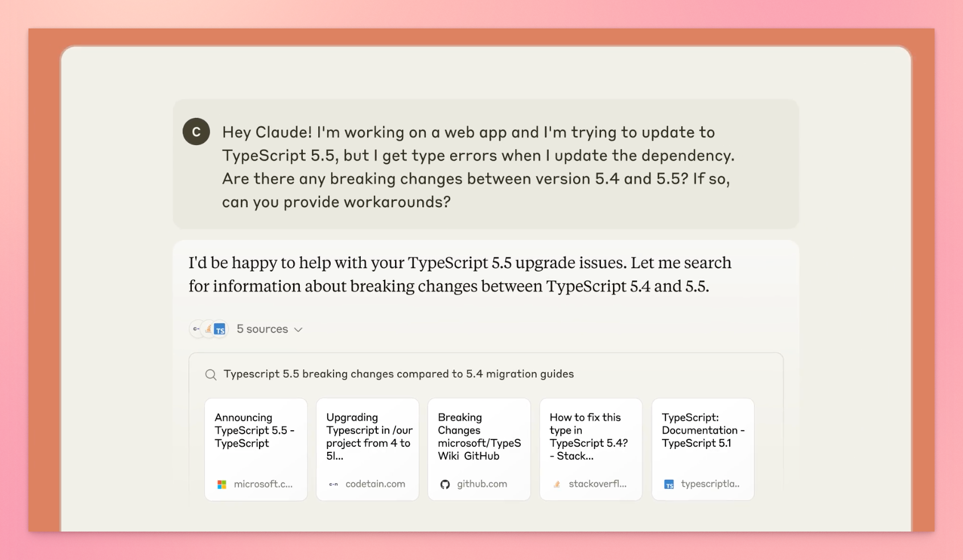Click the codetain.com favicon
The height and width of the screenshot is (560, 963).
click(x=334, y=484)
